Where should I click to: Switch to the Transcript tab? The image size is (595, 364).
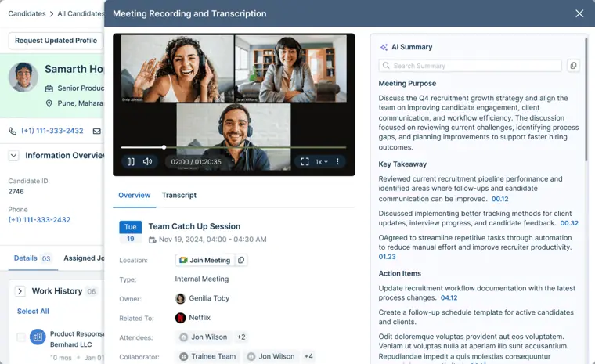click(x=179, y=195)
